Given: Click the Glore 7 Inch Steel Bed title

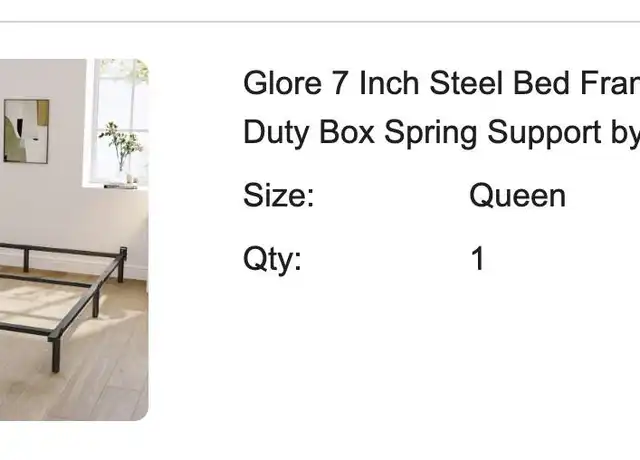Looking at the screenshot, I should [441, 83].
